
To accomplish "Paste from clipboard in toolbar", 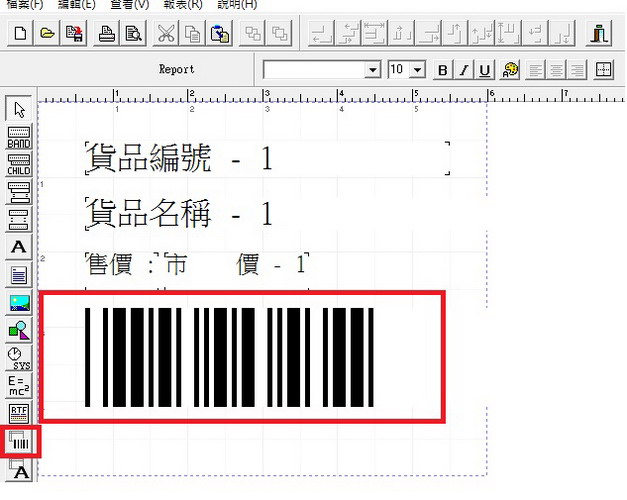I will (220, 33).
